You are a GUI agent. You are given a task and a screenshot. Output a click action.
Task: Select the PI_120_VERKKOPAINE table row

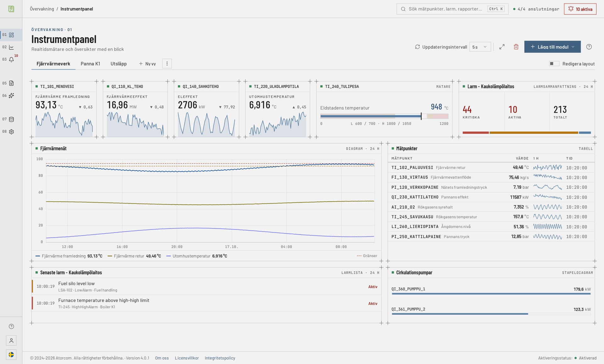(x=491, y=188)
